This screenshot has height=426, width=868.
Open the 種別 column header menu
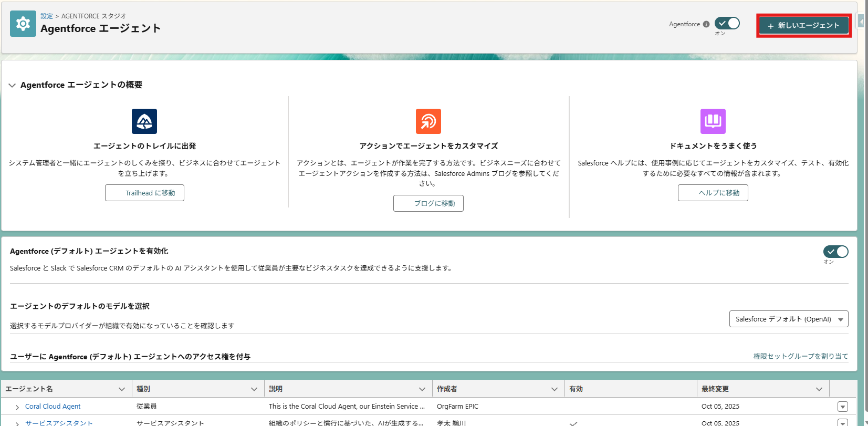point(254,389)
